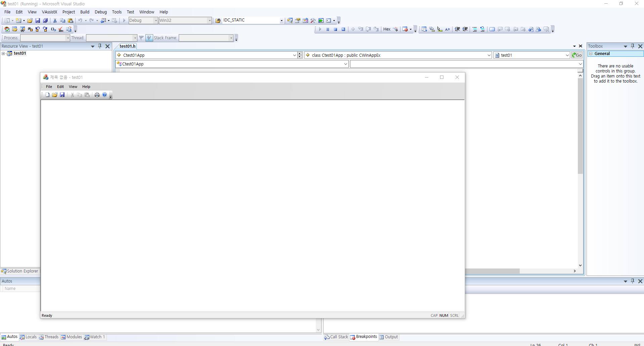Click the tools wrench-hammer icon in top toolbar

tap(313, 20)
